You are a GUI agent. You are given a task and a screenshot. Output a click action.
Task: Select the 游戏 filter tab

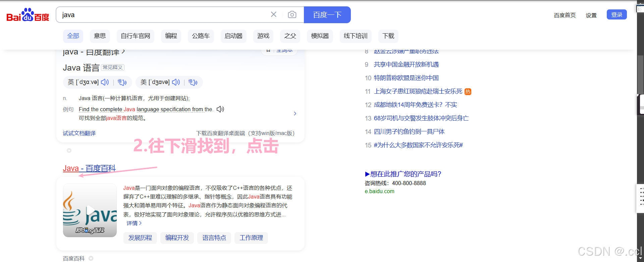click(263, 36)
